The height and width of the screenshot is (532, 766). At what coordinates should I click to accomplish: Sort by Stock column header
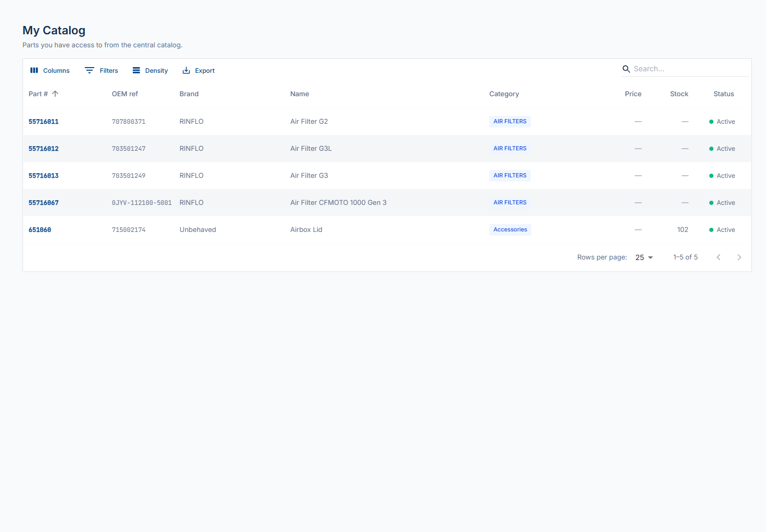(679, 94)
